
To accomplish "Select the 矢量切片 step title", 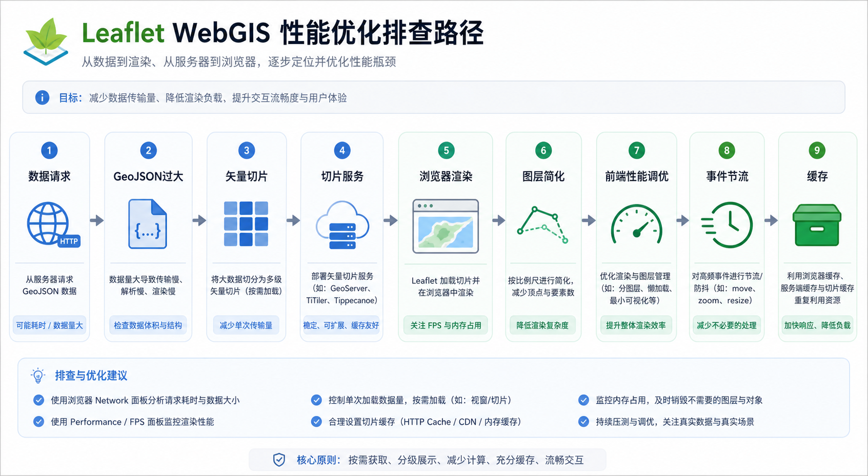I will (246, 176).
